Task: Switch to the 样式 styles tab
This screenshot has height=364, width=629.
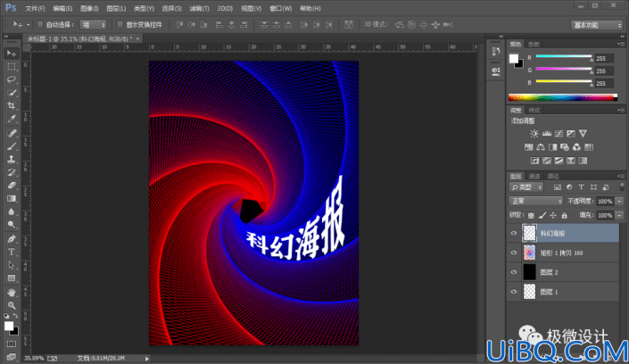Action: (534, 111)
